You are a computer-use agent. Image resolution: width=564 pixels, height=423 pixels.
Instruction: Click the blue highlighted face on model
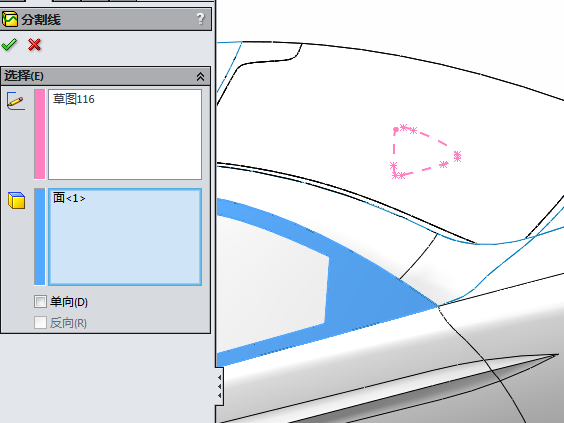click(363, 288)
